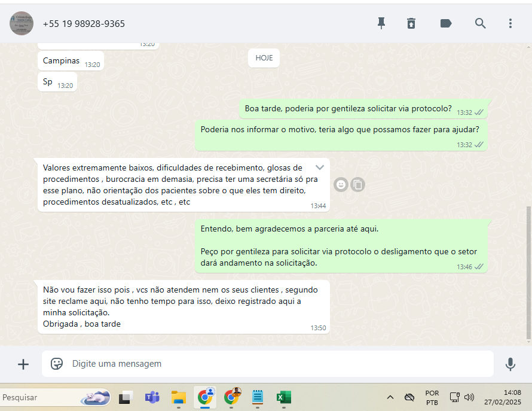The width and height of the screenshot is (532, 411).
Task: Click the chat vertical scrollbar
Action: pos(528,273)
